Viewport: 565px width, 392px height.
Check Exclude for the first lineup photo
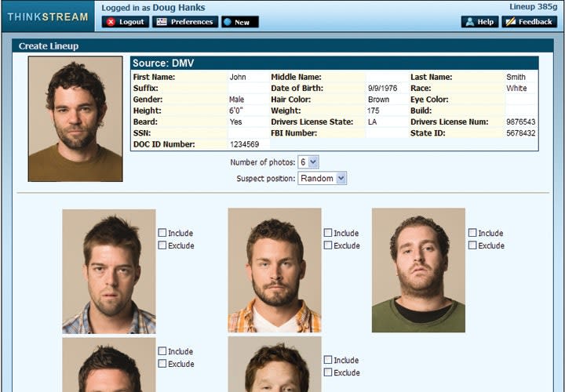pyautogui.click(x=162, y=245)
